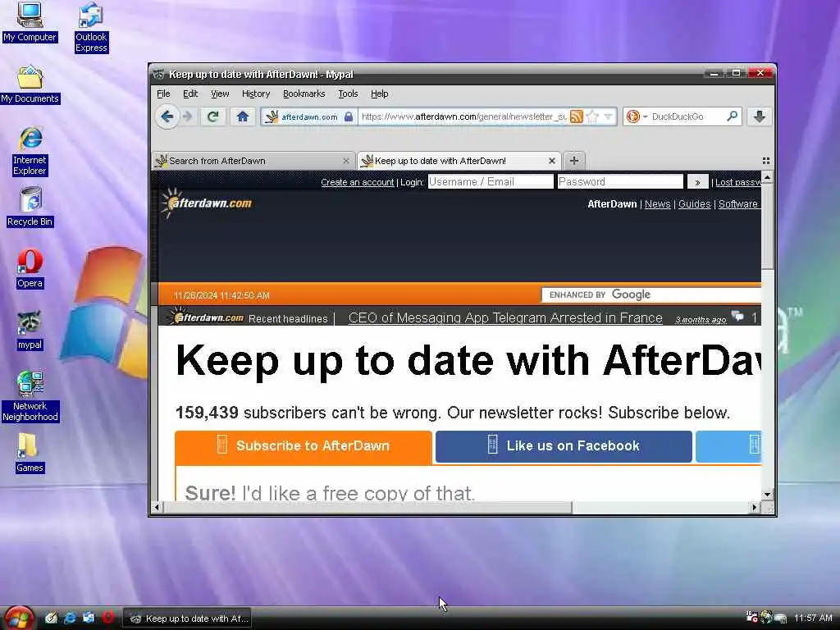The width and height of the screenshot is (840, 630).
Task: Click the RSS feed icon in address bar
Action: (577, 116)
